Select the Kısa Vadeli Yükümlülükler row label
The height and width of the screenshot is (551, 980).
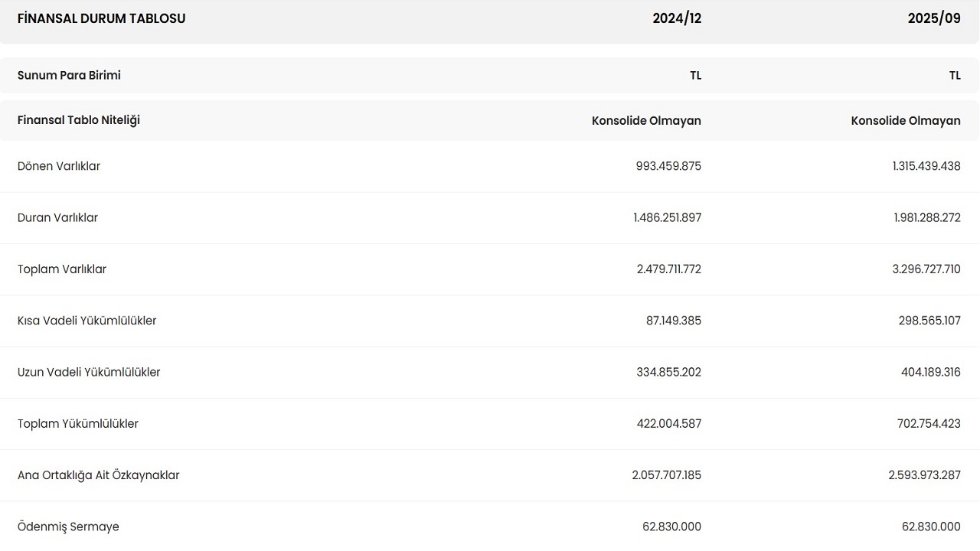tap(87, 321)
